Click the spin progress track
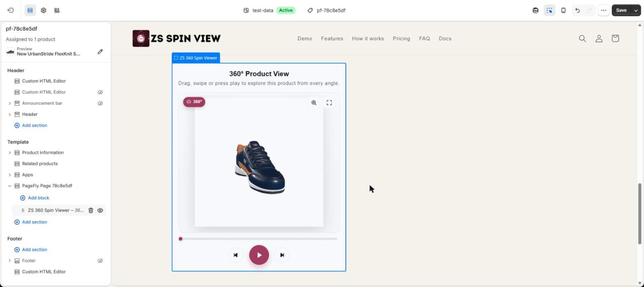This screenshot has height=287, width=644. point(259,239)
